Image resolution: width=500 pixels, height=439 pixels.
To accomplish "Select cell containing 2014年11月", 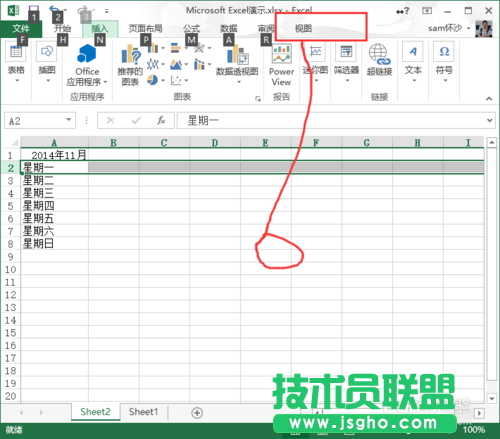I will click(54, 155).
